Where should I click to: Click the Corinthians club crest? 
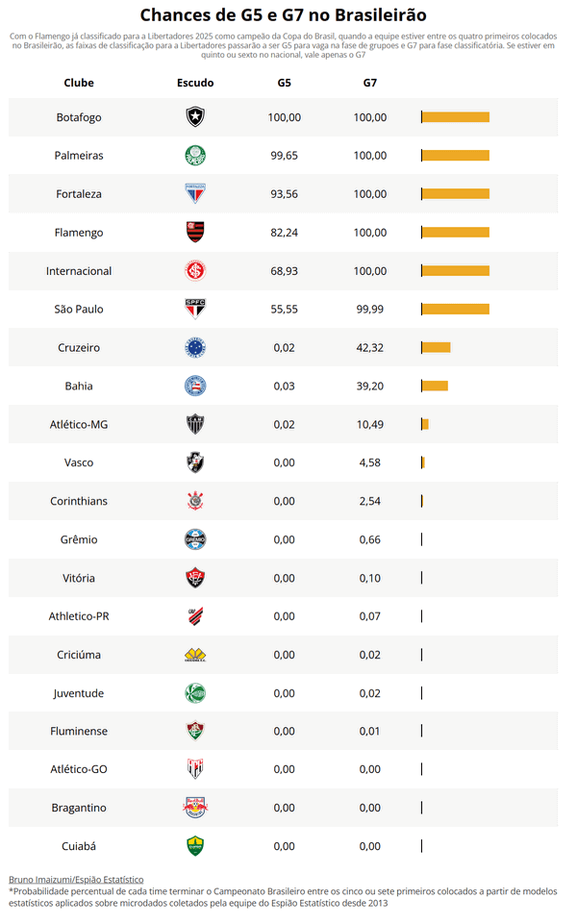tap(195, 501)
